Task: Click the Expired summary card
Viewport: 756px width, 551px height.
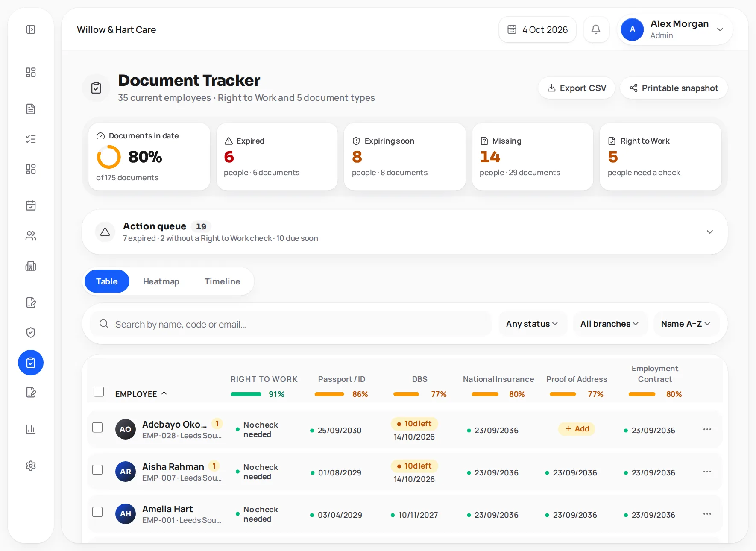Action: point(277,157)
